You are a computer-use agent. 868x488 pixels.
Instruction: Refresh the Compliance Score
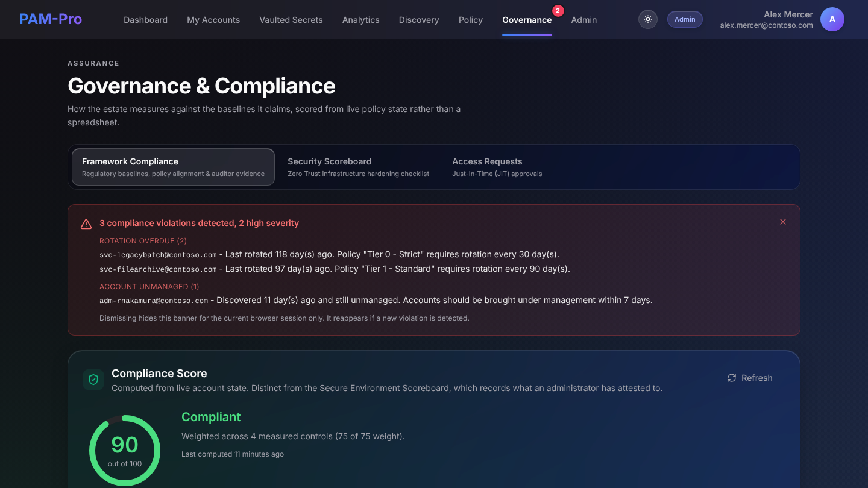750,378
